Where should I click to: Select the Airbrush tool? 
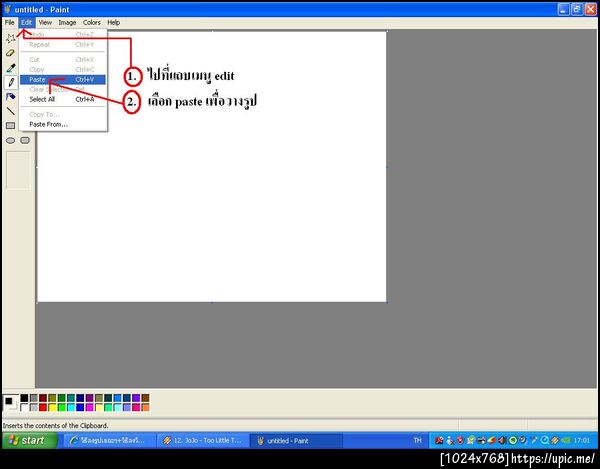[10, 96]
